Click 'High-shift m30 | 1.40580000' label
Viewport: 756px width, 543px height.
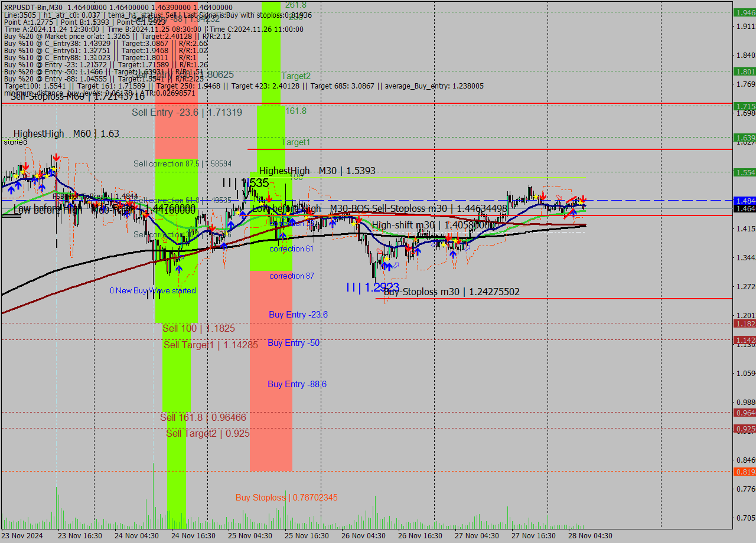433,225
